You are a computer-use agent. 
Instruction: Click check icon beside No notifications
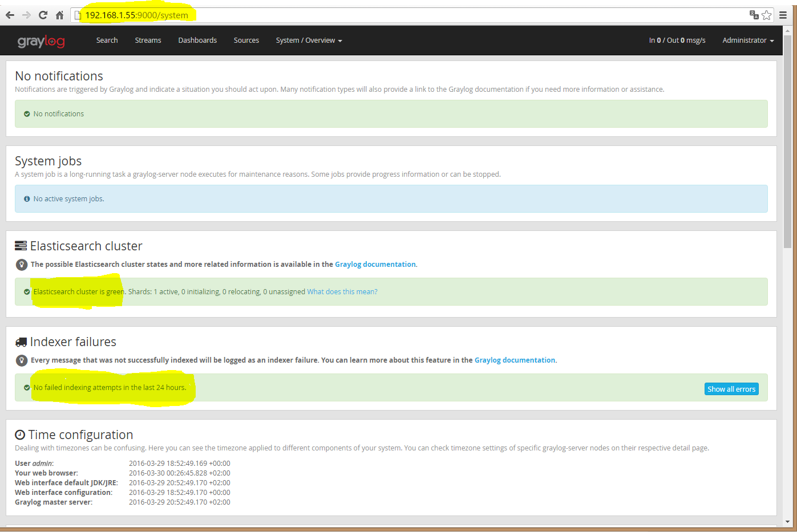coord(27,114)
